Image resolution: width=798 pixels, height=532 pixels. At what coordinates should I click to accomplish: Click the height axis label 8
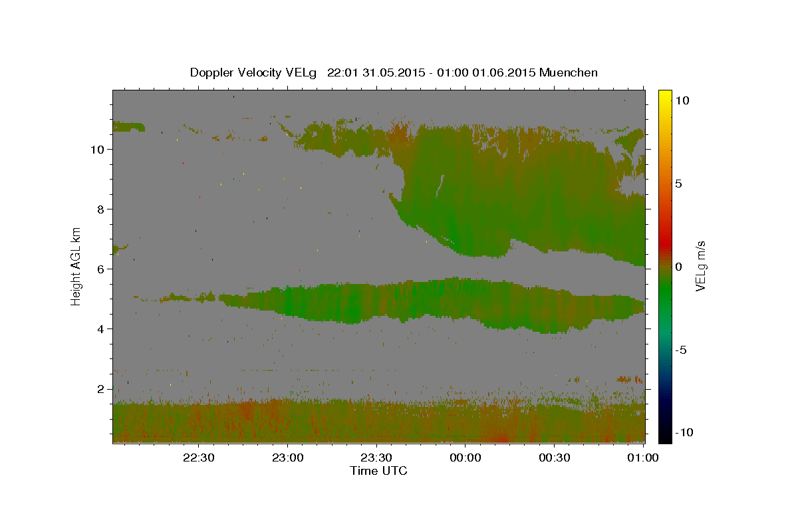pyautogui.click(x=100, y=209)
